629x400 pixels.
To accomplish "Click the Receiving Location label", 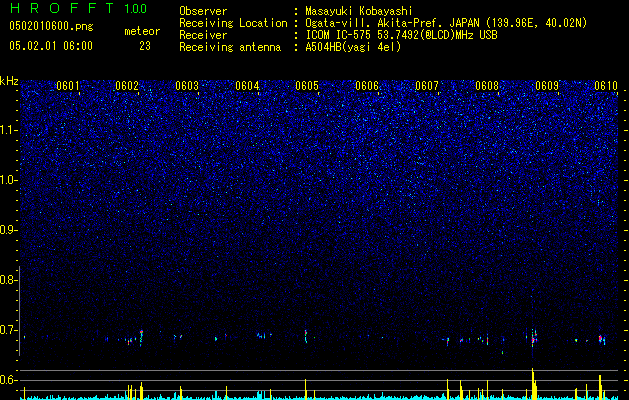I will (233, 23).
